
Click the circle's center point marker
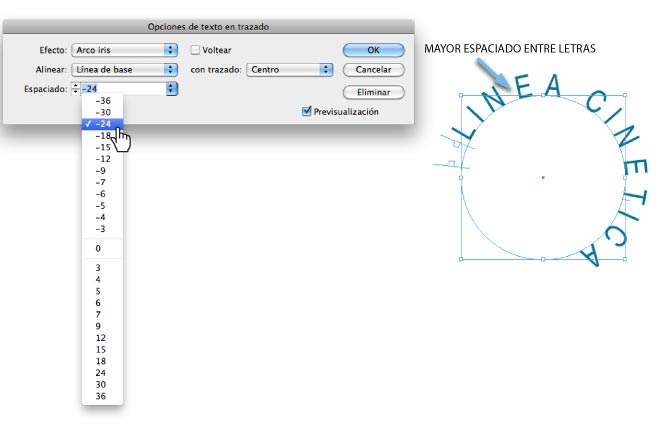543,177
